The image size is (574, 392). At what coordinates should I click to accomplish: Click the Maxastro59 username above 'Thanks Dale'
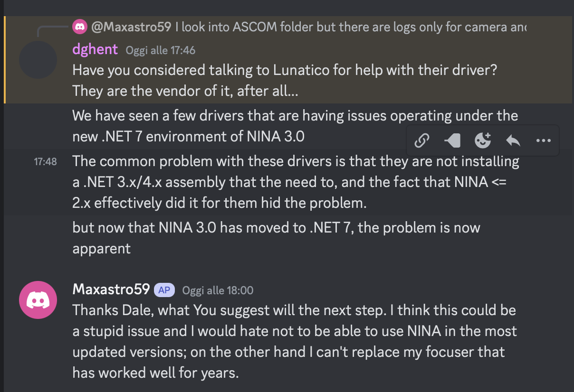[111, 289]
